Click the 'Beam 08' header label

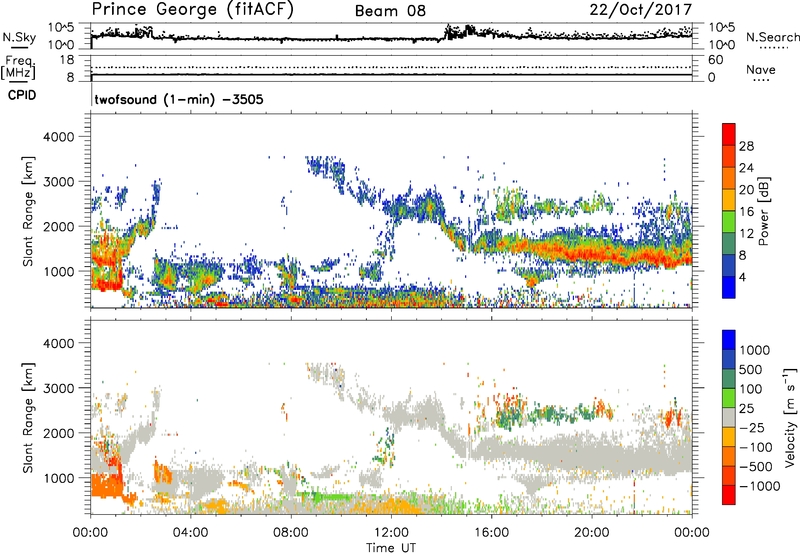pos(390,11)
